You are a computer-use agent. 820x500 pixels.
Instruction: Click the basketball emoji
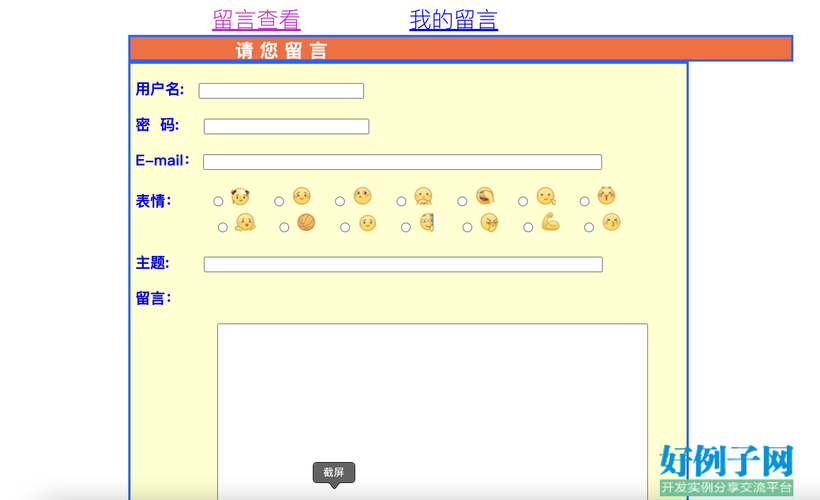coord(306,223)
